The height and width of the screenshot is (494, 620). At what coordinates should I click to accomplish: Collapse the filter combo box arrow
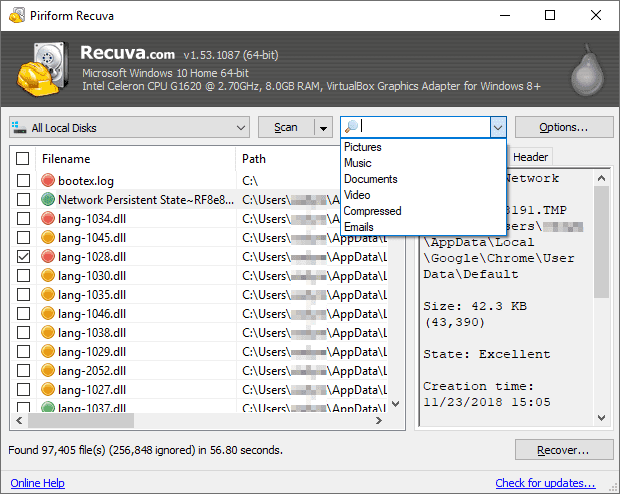498,127
